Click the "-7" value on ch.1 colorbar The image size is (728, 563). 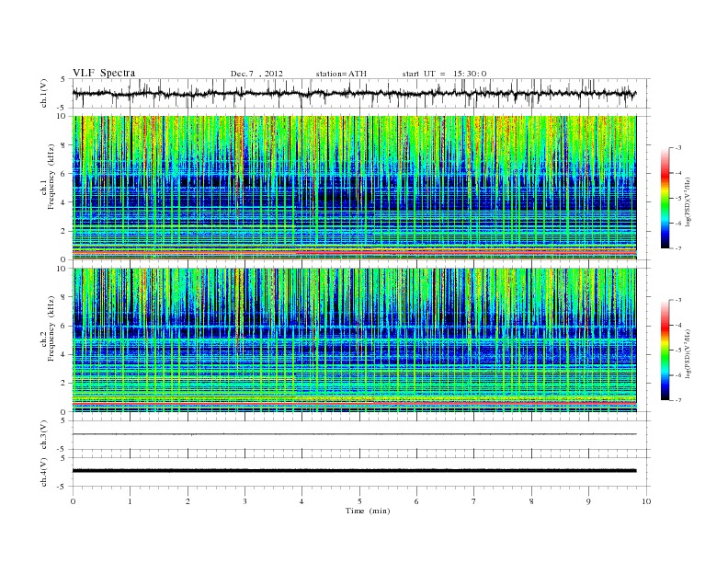click(x=678, y=248)
